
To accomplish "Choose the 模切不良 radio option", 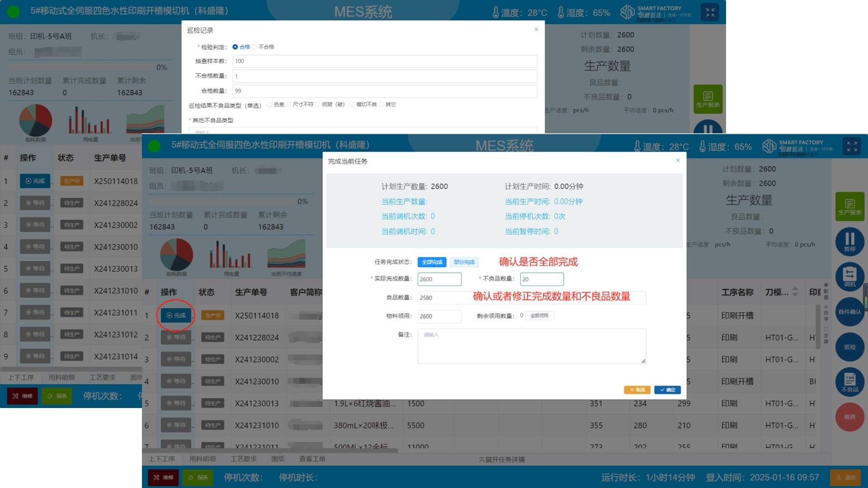I will pos(352,104).
